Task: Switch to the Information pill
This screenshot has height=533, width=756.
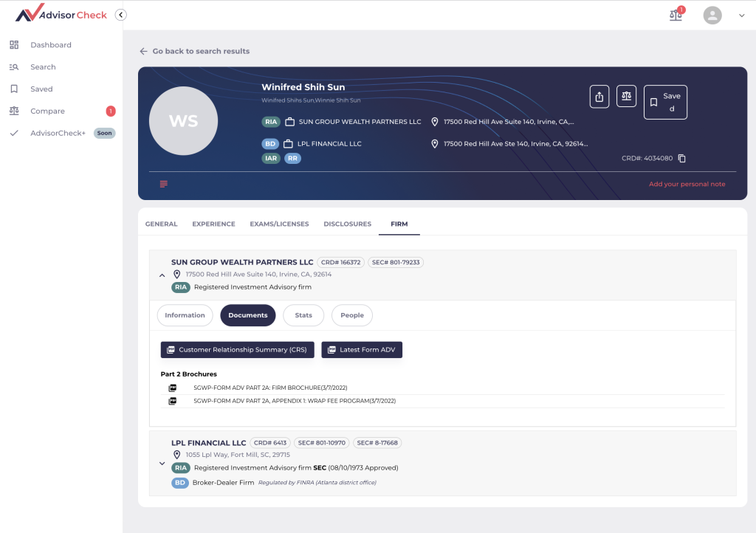Action: pos(185,315)
